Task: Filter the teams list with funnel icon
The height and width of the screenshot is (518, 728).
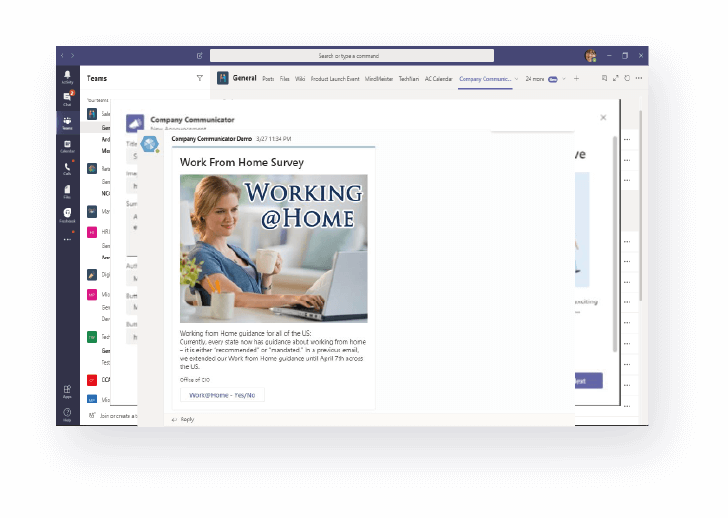Action: (x=200, y=78)
